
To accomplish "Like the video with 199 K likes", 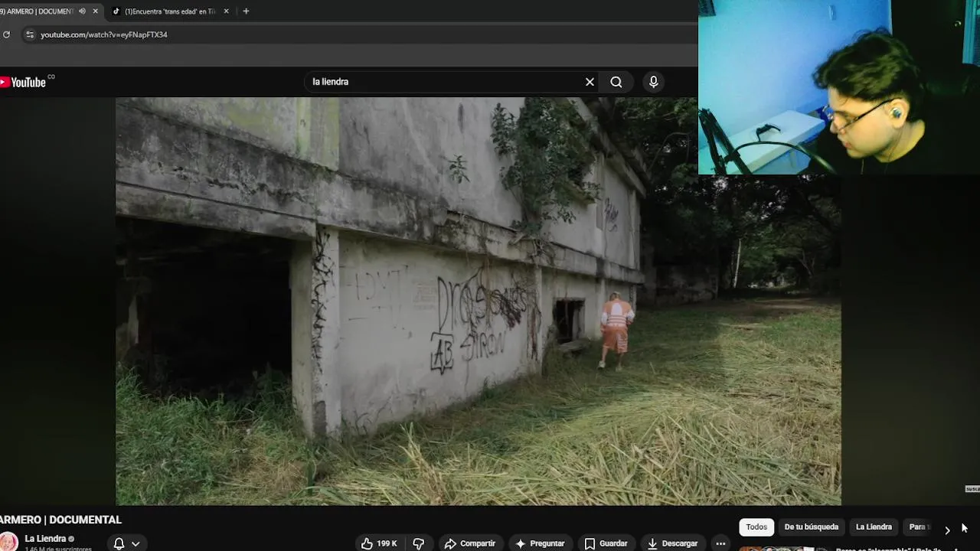I will tap(381, 543).
